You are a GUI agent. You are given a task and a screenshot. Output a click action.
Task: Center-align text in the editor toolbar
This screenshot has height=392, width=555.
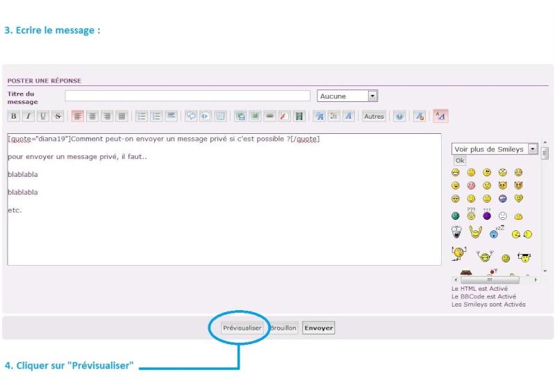point(92,116)
